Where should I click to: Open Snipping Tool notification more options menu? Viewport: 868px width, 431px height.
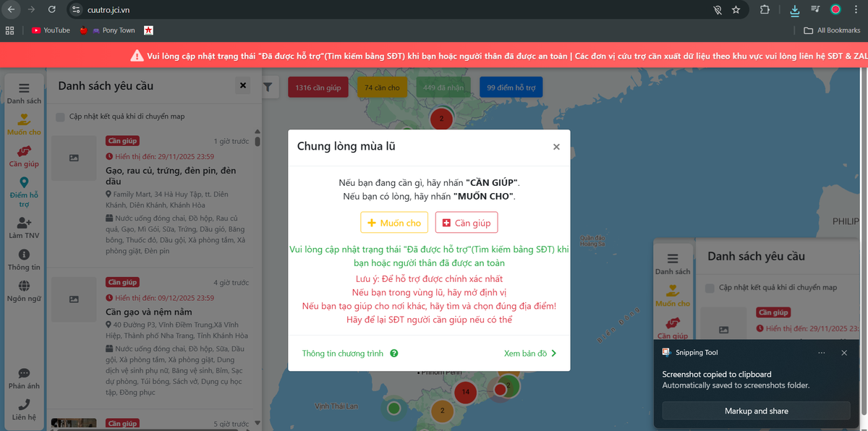(821, 352)
